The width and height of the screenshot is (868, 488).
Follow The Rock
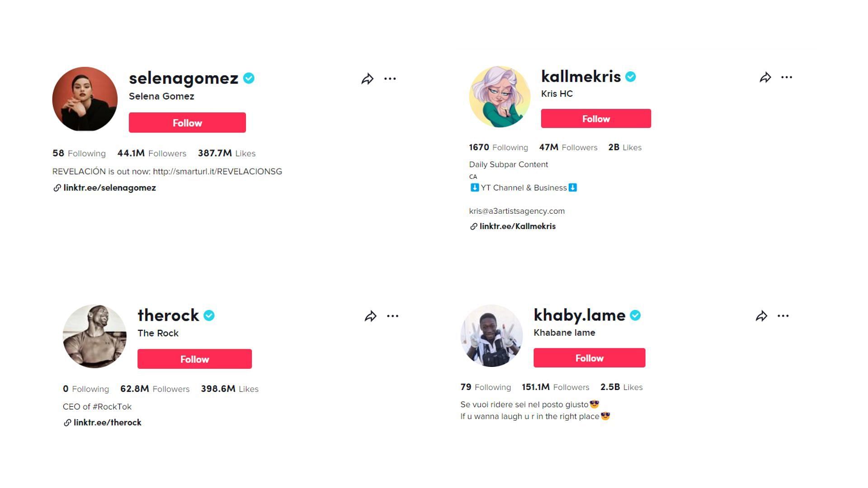click(x=194, y=359)
